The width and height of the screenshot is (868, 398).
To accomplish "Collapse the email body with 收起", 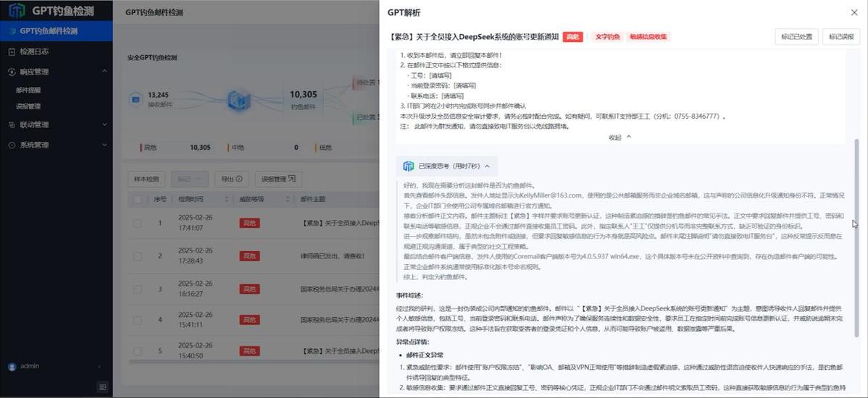I will pyautogui.click(x=619, y=137).
